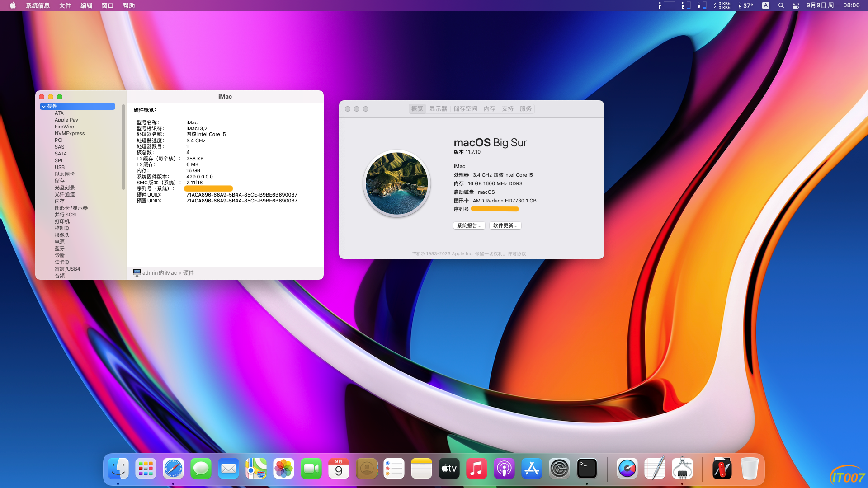Viewport: 868px width, 488px height.
Task: Switch to the 内存 tab in About window
Action: coord(490,108)
